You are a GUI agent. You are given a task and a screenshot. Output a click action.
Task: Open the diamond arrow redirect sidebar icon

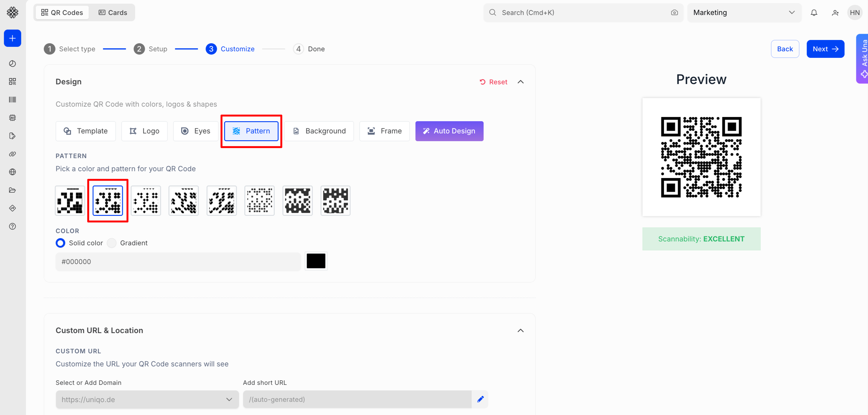coord(12,208)
